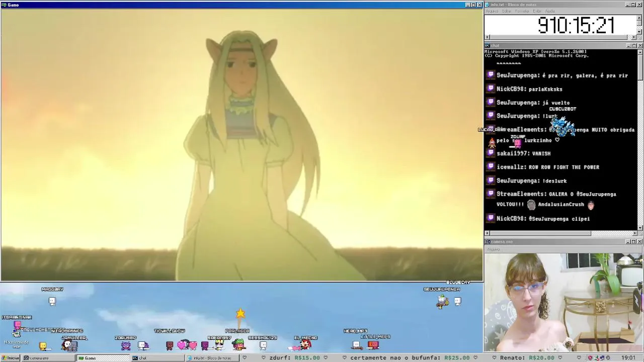Click the 910:15:21 timer text in Notepad
Screen dimensions: 644x362
tap(576, 25)
